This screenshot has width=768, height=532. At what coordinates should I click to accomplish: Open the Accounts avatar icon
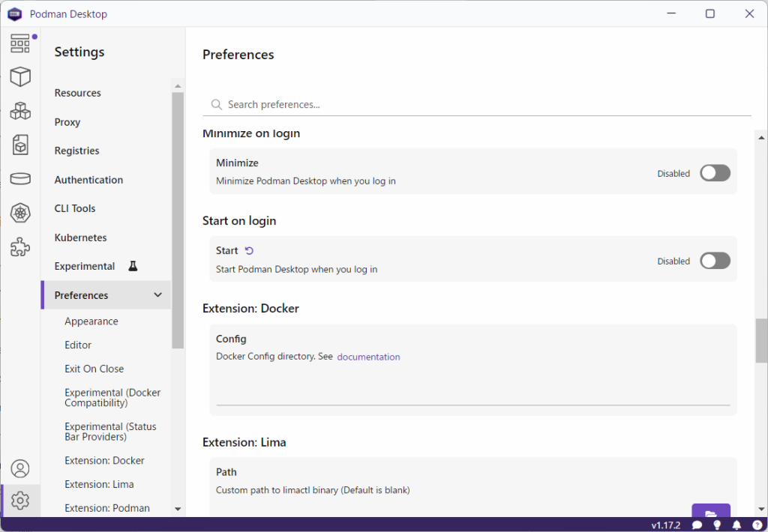point(20,468)
